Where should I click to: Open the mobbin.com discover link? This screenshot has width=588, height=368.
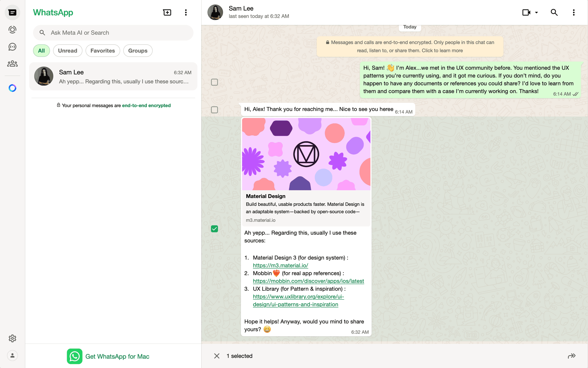tap(308, 281)
